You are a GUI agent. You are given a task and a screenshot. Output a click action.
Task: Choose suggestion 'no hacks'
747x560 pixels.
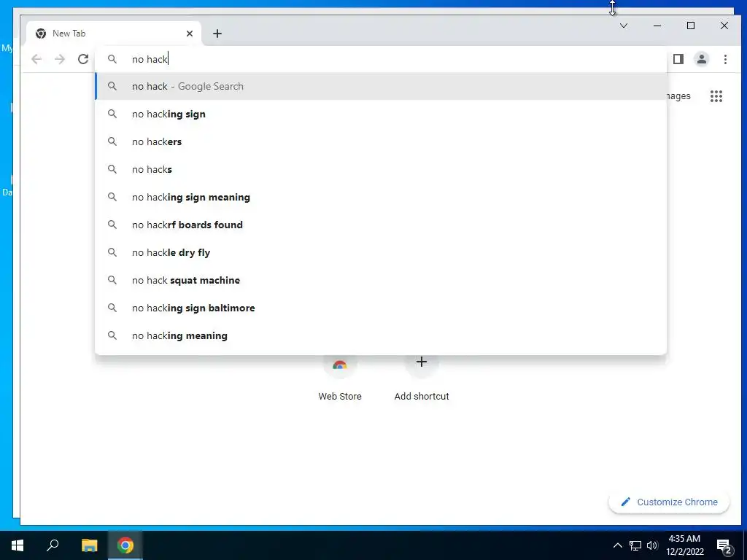[x=381, y=169]
